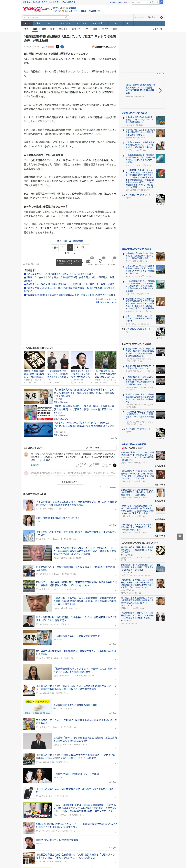Open the ライブ tab in the main navigation
This screenshot has height=868, width=186.
(x=49, y=24)
